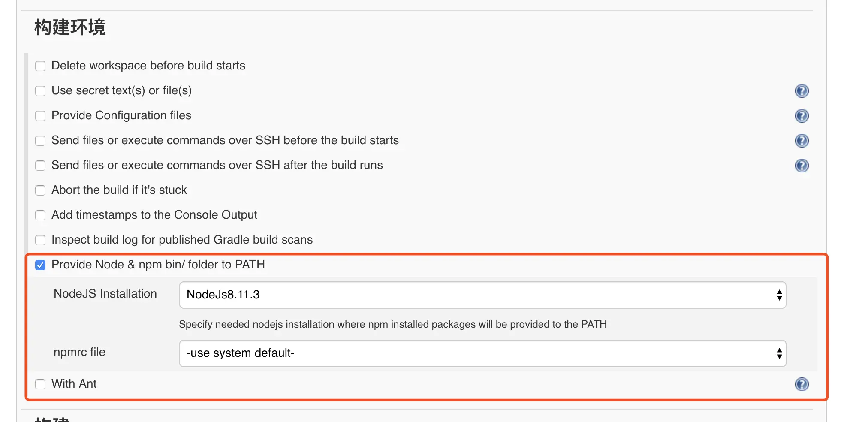The height and width of the screenshot is (422, 868).
Task: Open help icon for With Ant
Action: pos(802,384)
